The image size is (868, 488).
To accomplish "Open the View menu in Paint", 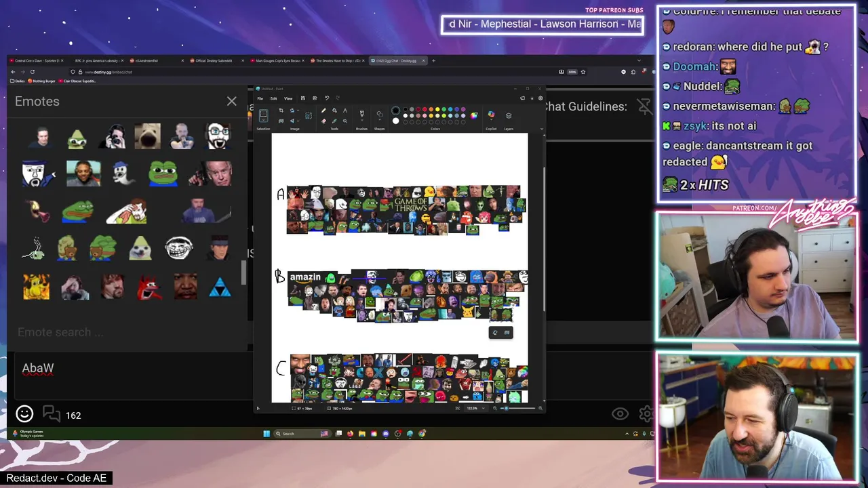I will [x=288, y=98].
